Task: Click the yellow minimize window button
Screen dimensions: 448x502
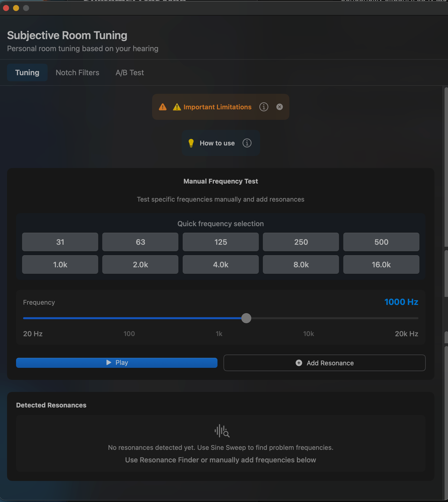Action: 16,8
